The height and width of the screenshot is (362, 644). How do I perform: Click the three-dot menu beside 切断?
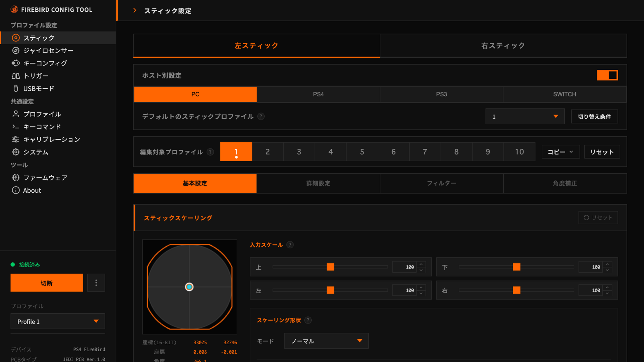click(96, 283)
